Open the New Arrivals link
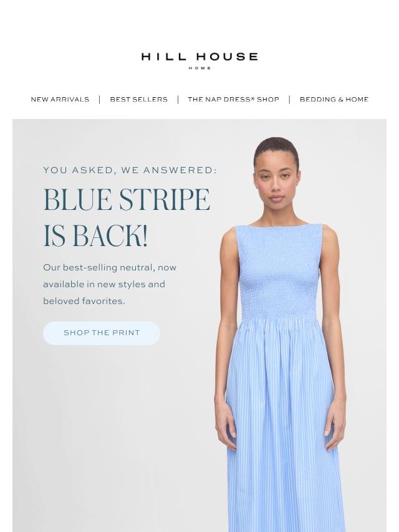 (x=60, y=100)
